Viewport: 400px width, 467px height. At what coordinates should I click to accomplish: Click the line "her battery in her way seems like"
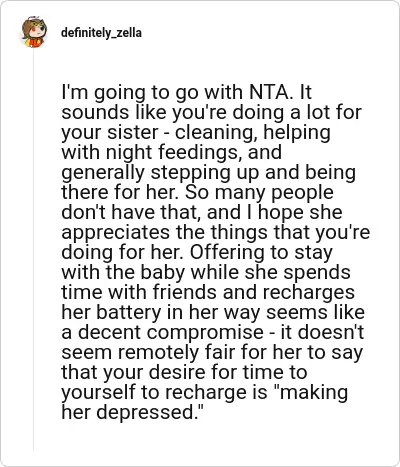[x=213, y=313]
